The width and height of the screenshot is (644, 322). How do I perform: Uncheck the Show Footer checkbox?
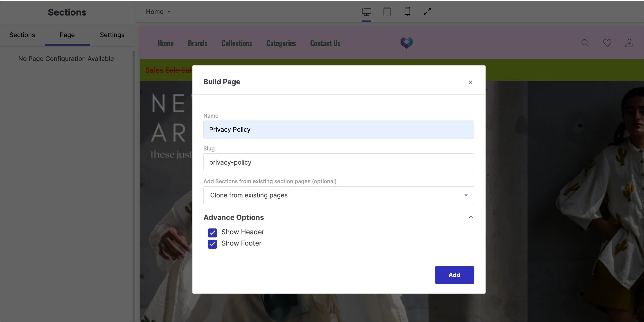click(x=212, y=244)
